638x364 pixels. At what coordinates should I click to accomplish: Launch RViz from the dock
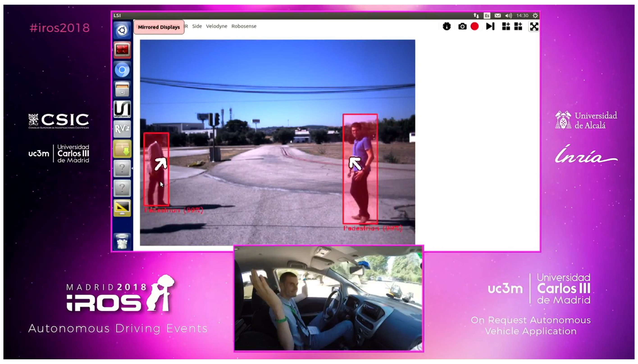pyautogui.click(x=122, y=129)
